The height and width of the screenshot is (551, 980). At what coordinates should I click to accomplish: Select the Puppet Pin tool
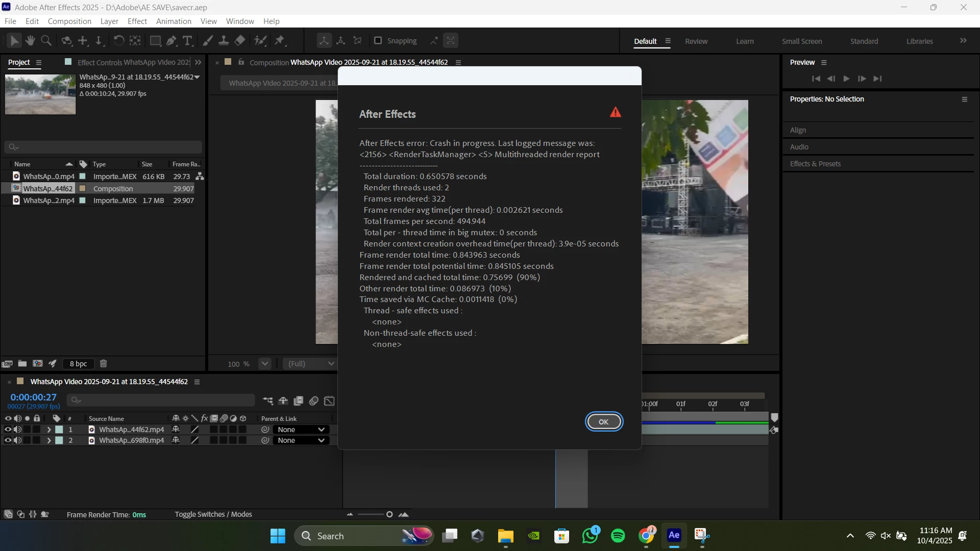(x=280, y=40)
